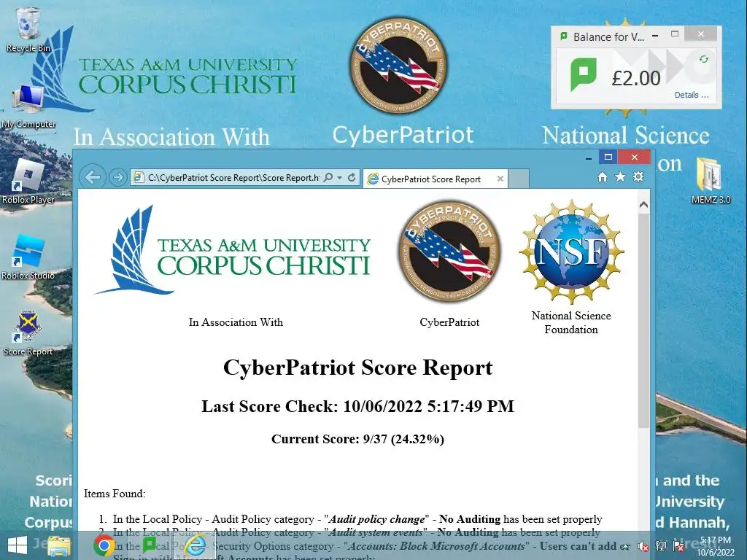This screenshot has width=747, height=560.
Task: Click the NSF logo in the report
Action: click(x=571, y=252)
